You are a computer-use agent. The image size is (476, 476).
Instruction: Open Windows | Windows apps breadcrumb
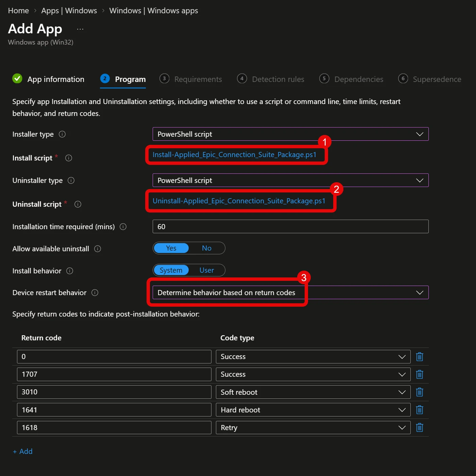pyautogui.click(x=154, y=11)
